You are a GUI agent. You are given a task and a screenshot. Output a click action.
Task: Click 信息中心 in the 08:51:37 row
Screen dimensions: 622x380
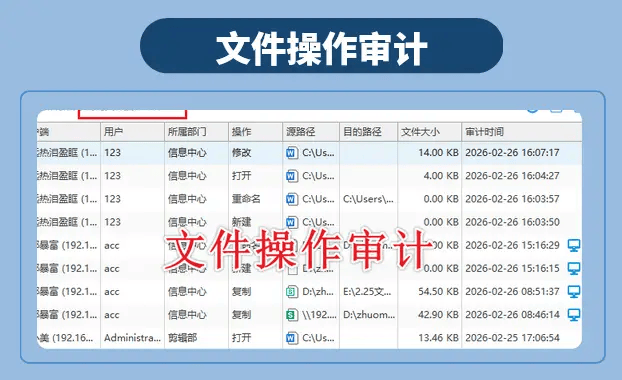click(187, 292)
